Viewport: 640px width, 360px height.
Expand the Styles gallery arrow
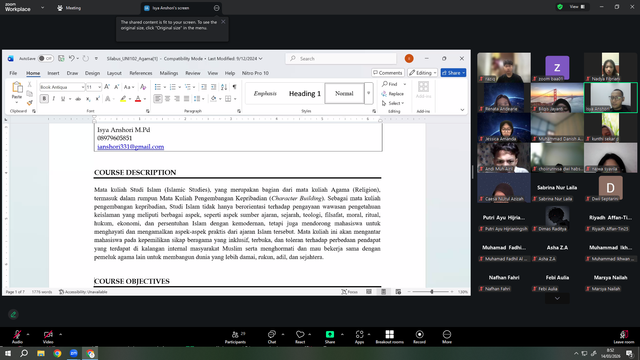coord(368,93)
